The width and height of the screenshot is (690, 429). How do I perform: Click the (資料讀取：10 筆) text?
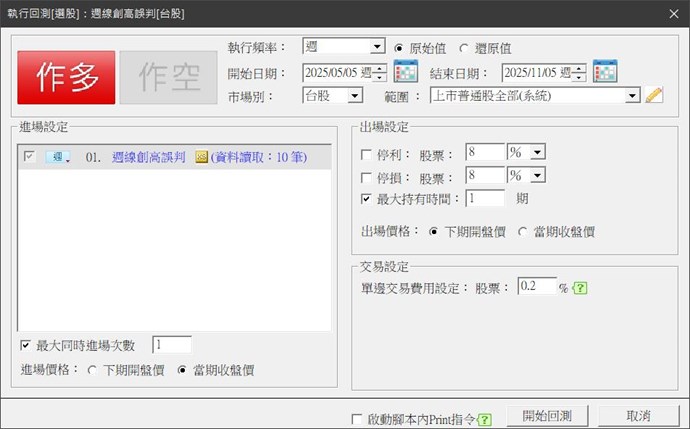[x=259, y=157]
